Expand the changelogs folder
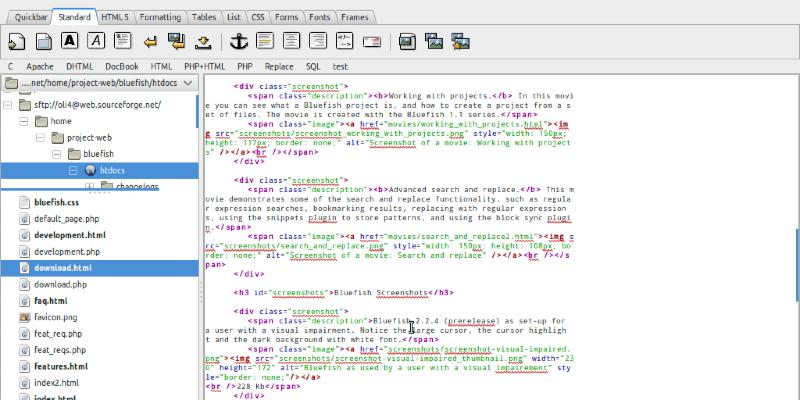 click(x=89, y=186)
